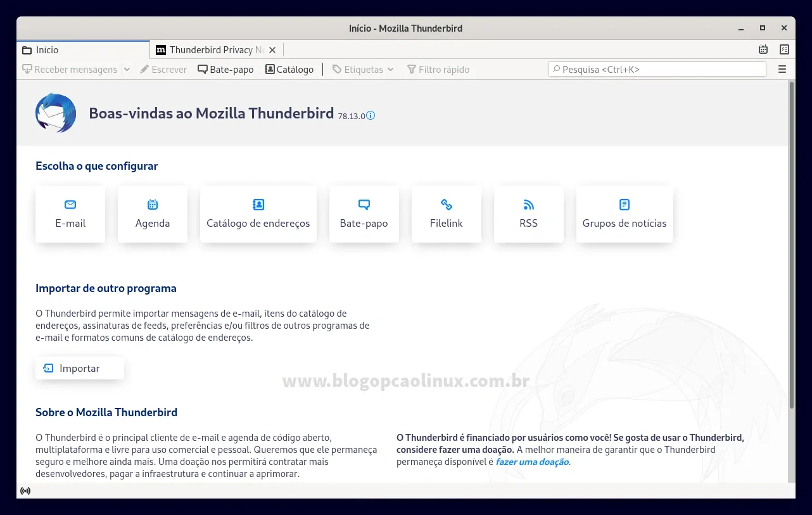Follow the 'fazer uma doação' link
812x515 pixels.
[x=532, y=462]
